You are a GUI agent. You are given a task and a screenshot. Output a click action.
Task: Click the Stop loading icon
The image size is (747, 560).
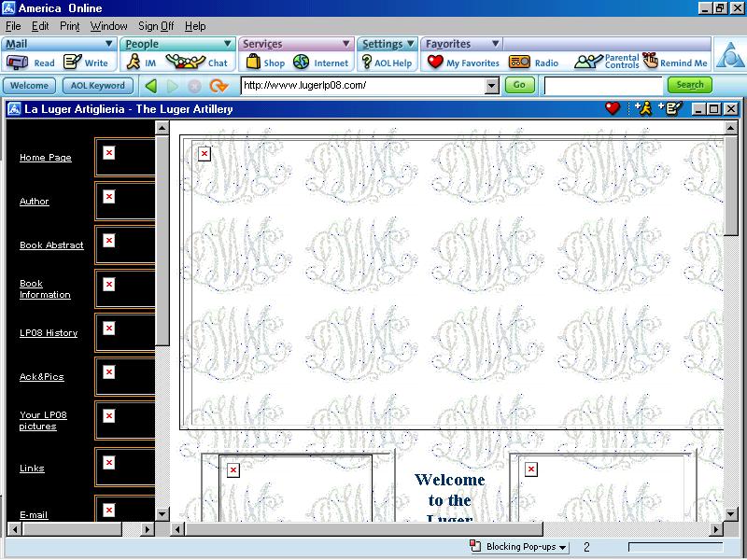(x=194, y=86)
